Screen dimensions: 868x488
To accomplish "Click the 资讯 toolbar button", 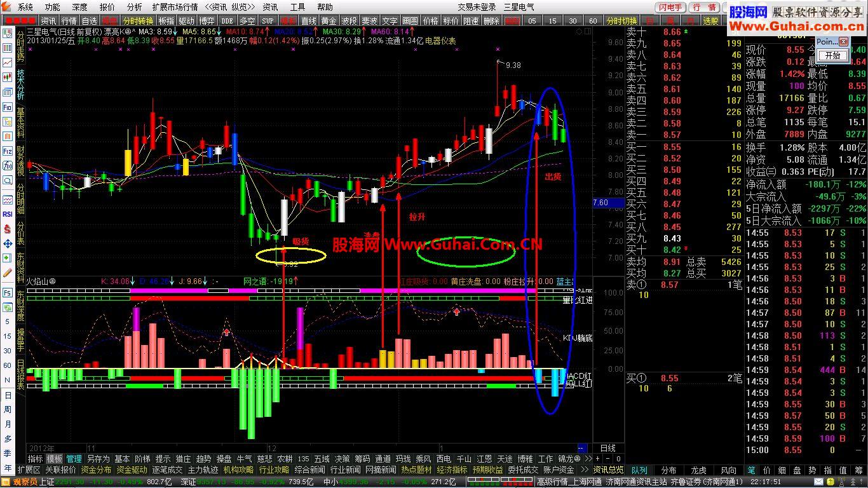I will click(x=49, y=20).
